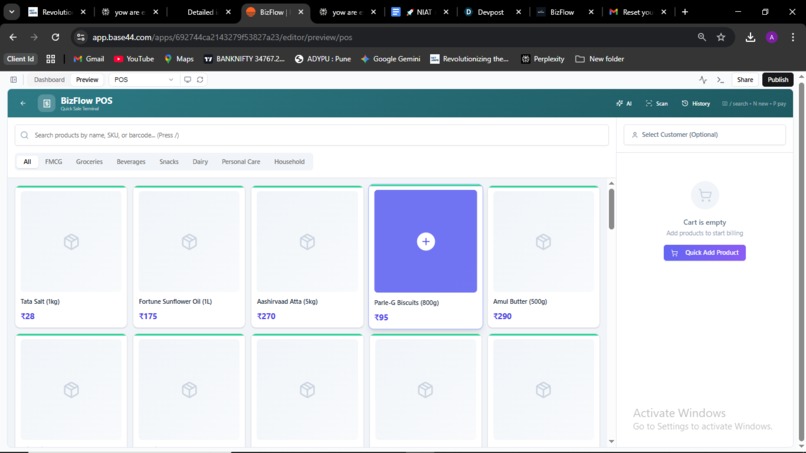Close the active BizFlow browser tab
The image size is (806, 453).
[x=301, y=12]
